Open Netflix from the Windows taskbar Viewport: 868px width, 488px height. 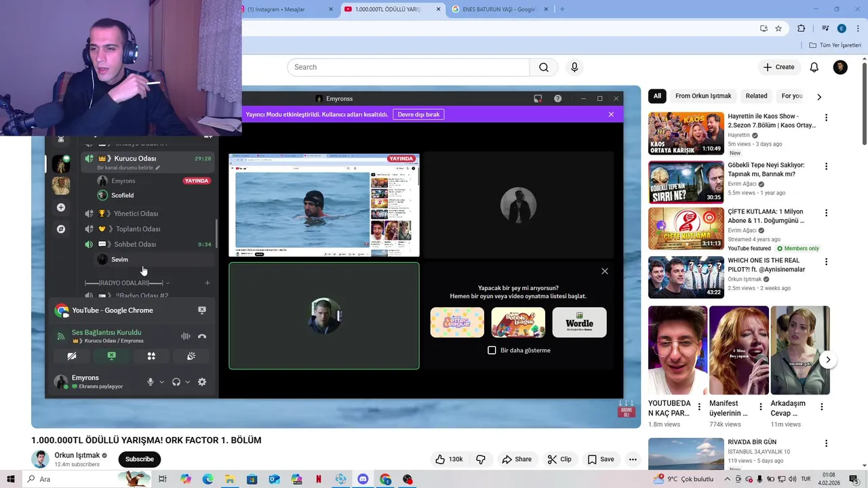click(x=319, y=479)
